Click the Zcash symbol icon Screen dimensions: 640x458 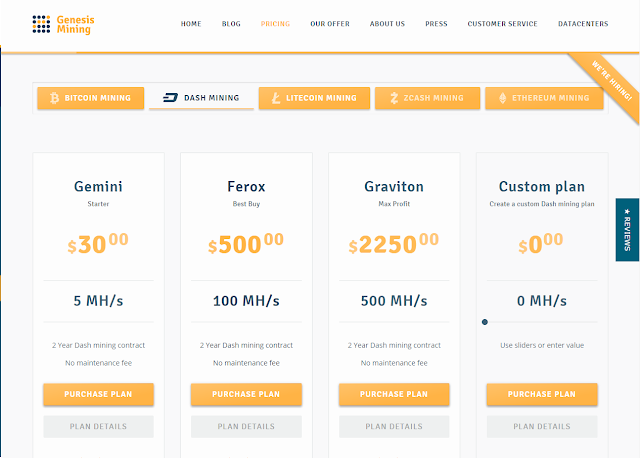coord(394,98)
